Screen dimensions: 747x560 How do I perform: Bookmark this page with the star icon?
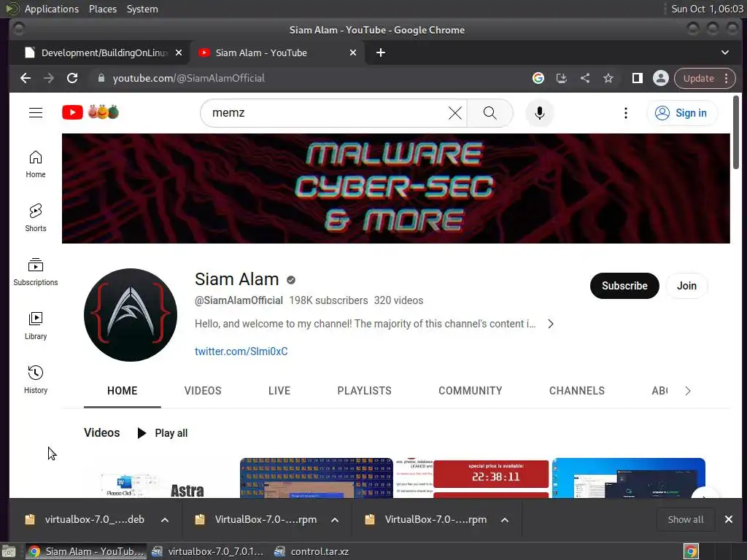pyautogui.click(x=608, y=78)
